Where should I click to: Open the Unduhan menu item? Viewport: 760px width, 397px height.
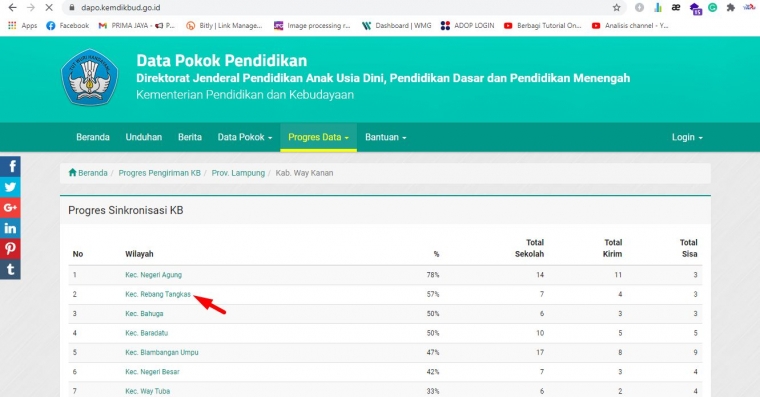click(x=143, y=137)
